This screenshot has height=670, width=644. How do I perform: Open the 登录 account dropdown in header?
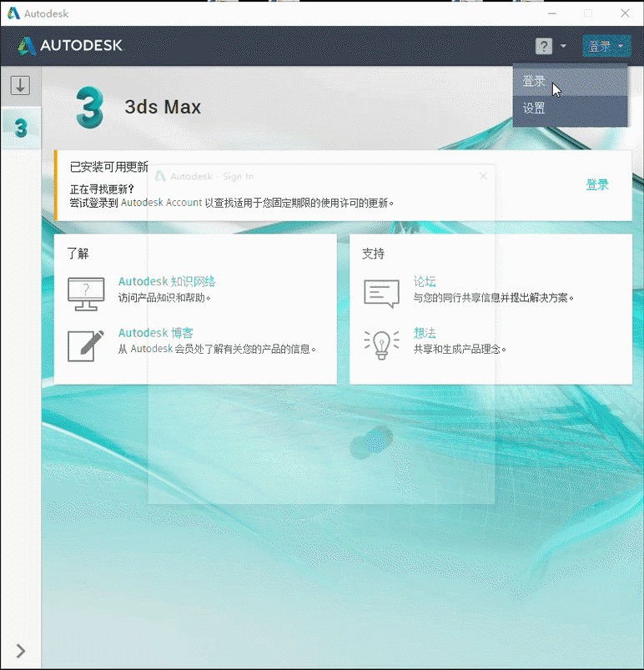click(x=606, y=46)
